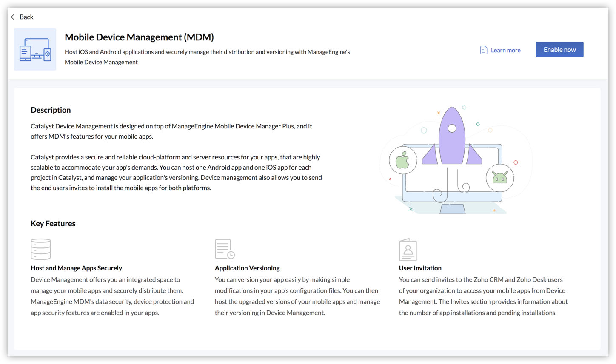The width and height of the screenshot is (616, 364).
Task: Click the text starting "Device Management offers you"
Action: [112, 296]
